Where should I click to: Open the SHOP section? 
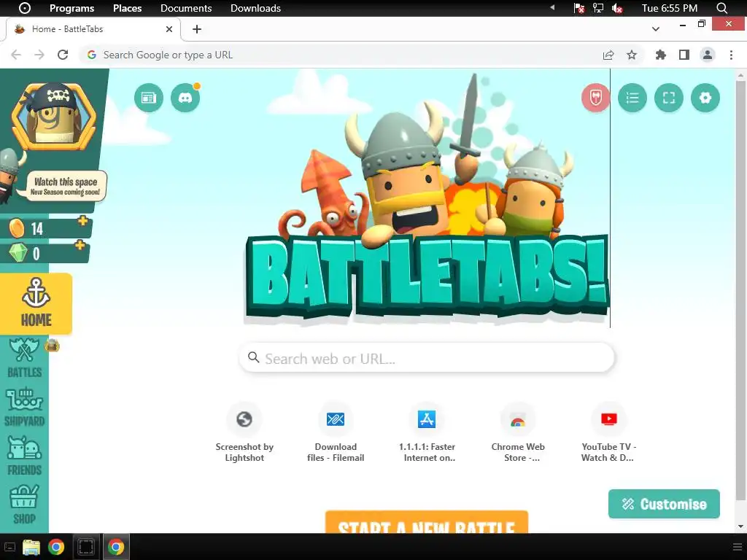tap(24, 505)
